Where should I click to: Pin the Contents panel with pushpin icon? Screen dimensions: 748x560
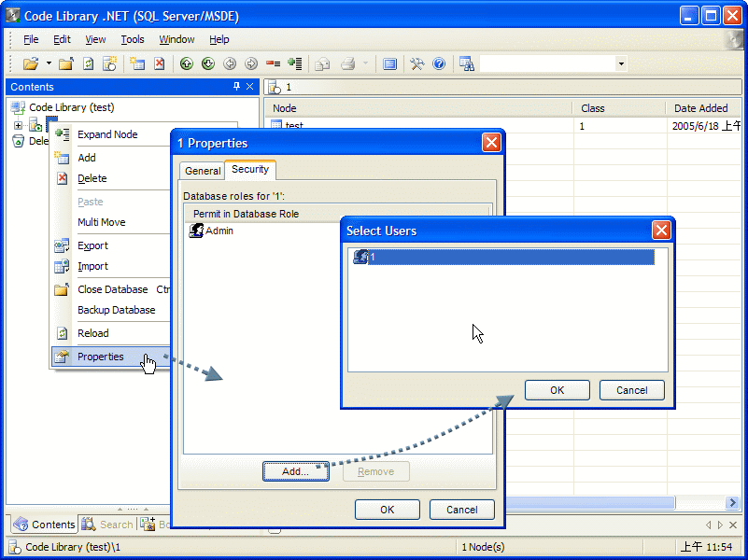coord(236,86)
